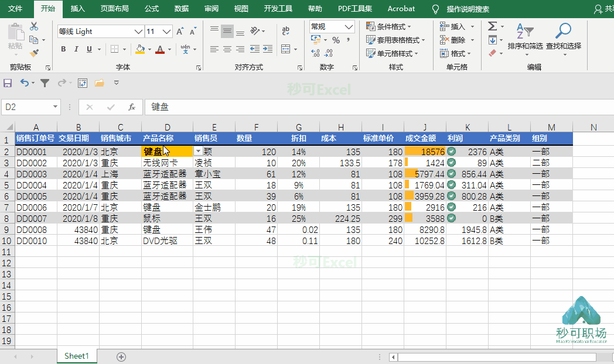Image resolution: width=614 pixels, height=364 pixels.
Task: Select the Sheet1 tab
Action: pos(77,356)
